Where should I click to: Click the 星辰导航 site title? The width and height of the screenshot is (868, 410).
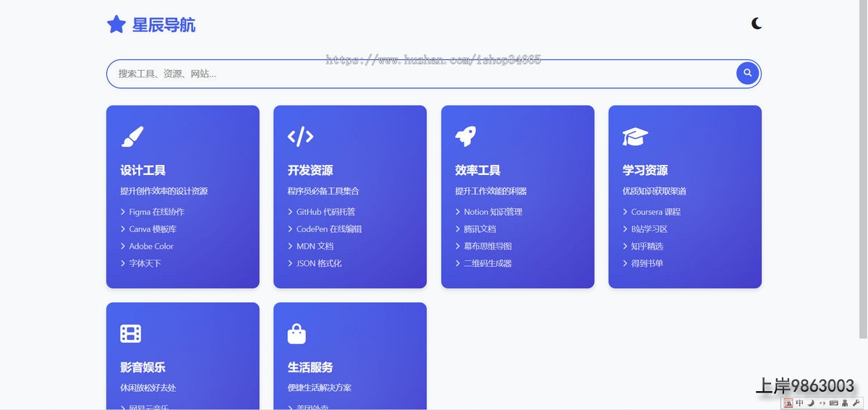(163, 25)
